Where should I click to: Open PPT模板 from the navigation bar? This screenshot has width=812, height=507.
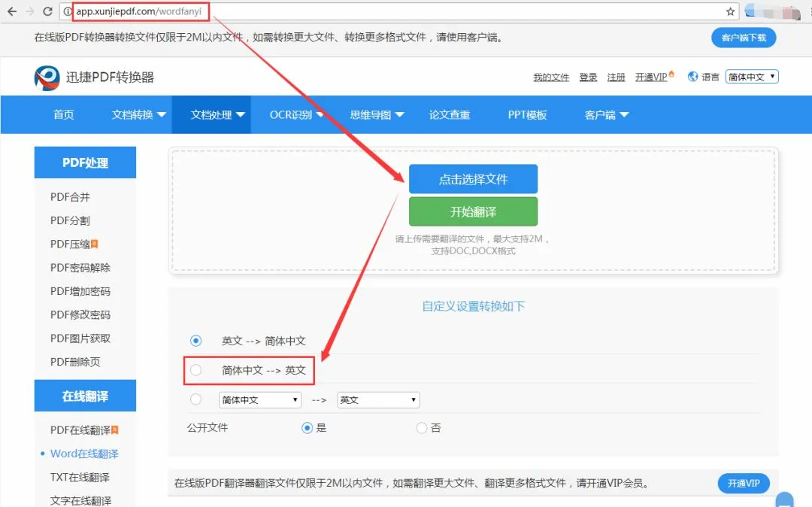point(527,115)
